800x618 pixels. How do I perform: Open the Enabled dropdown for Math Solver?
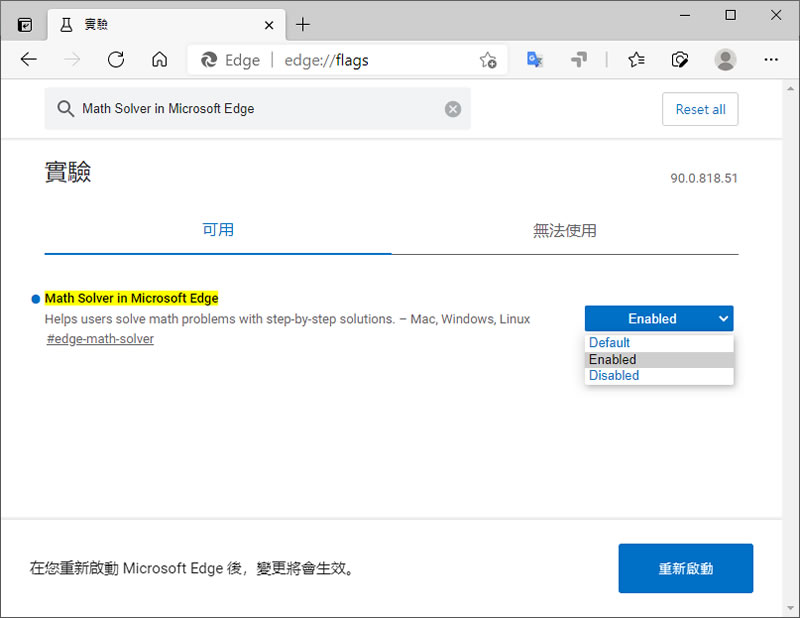coord(659,318)
